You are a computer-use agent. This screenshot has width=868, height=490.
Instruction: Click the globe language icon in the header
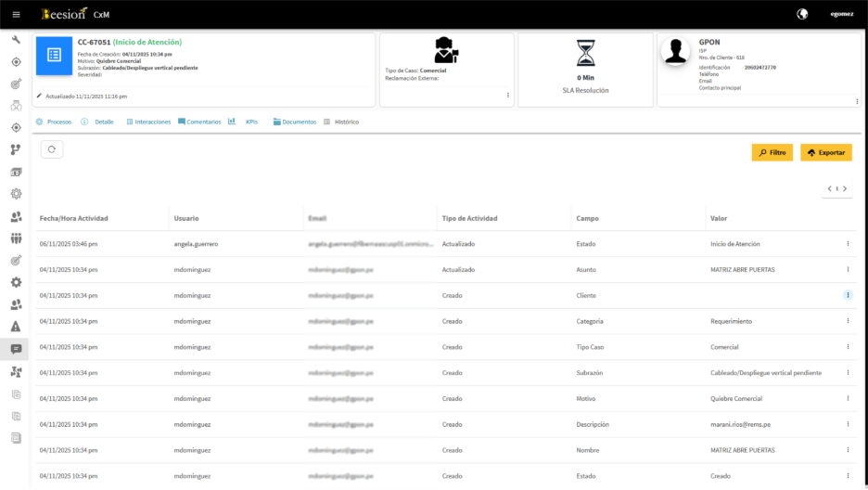pyautogui.click(x=802, y=14)
